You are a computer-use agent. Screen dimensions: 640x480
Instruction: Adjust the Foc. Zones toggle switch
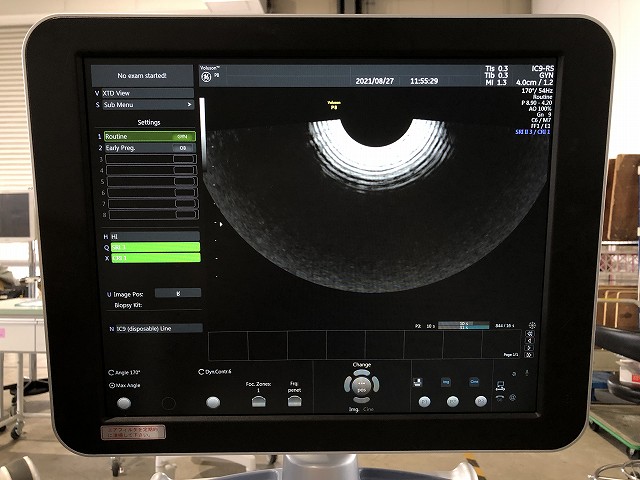point(258,402)
